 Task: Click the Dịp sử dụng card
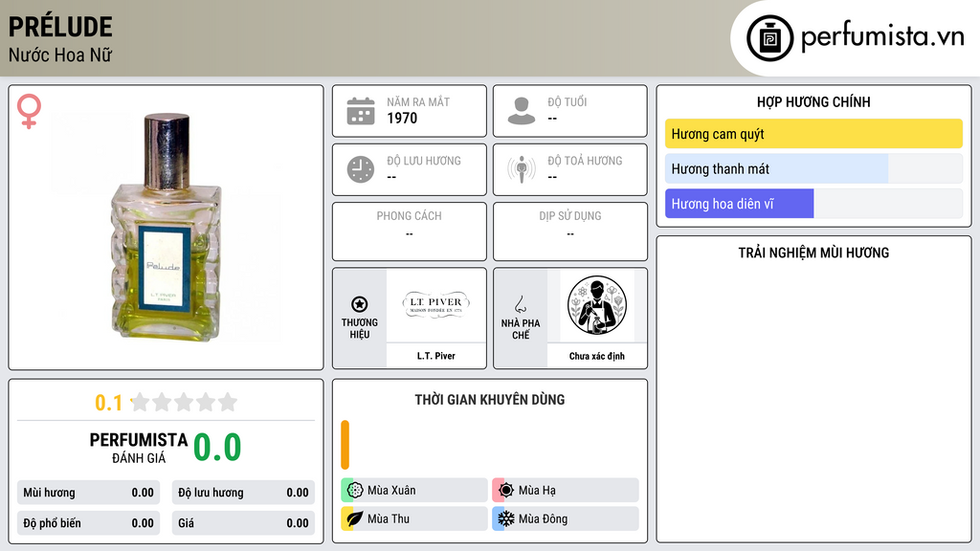pos(570,231)
